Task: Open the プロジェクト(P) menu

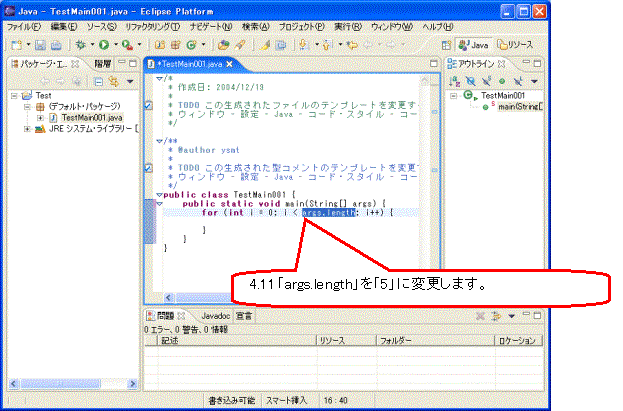Action: [301, 27]
